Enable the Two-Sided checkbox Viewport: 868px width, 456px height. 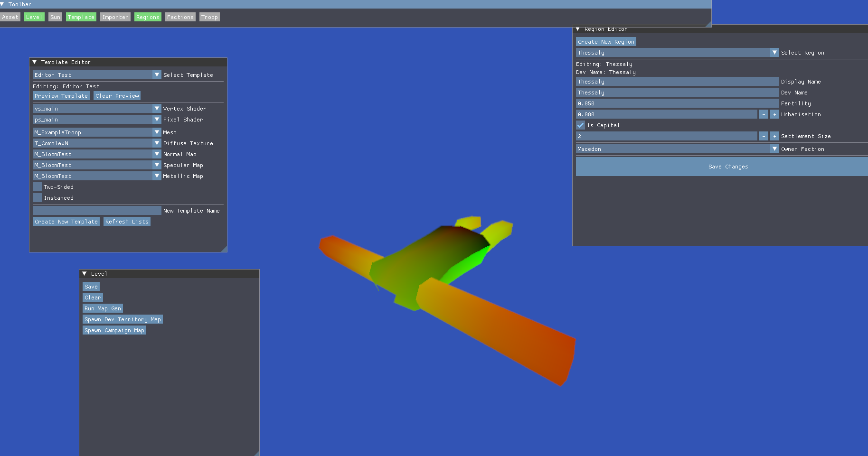tap(37, 187)
